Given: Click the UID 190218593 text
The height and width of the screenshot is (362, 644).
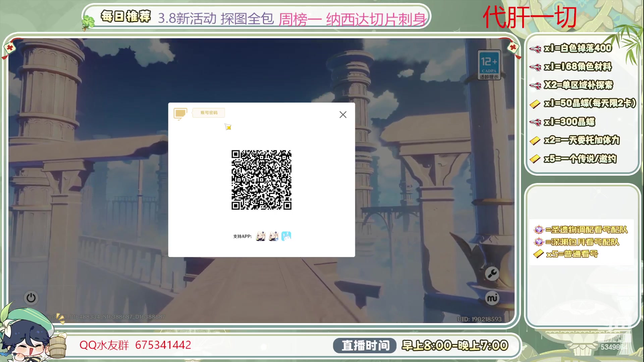Looking at the screenshot, I should coord(479,319).
